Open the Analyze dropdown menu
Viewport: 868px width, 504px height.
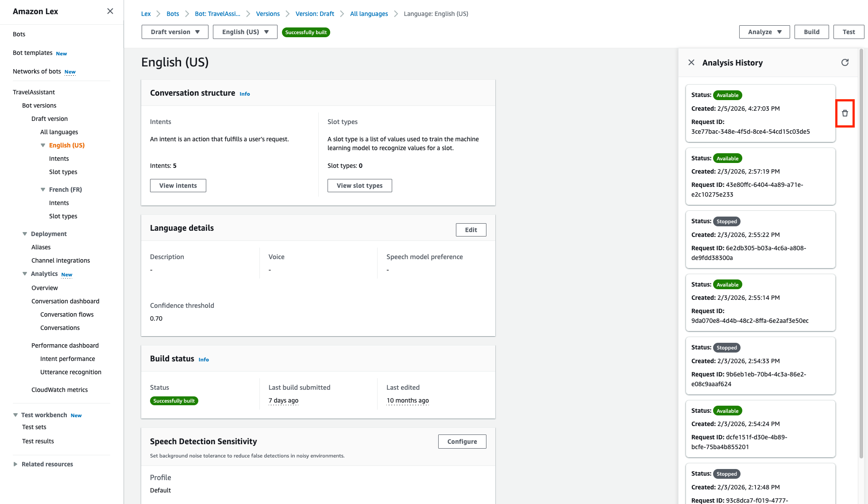(764, 32)
